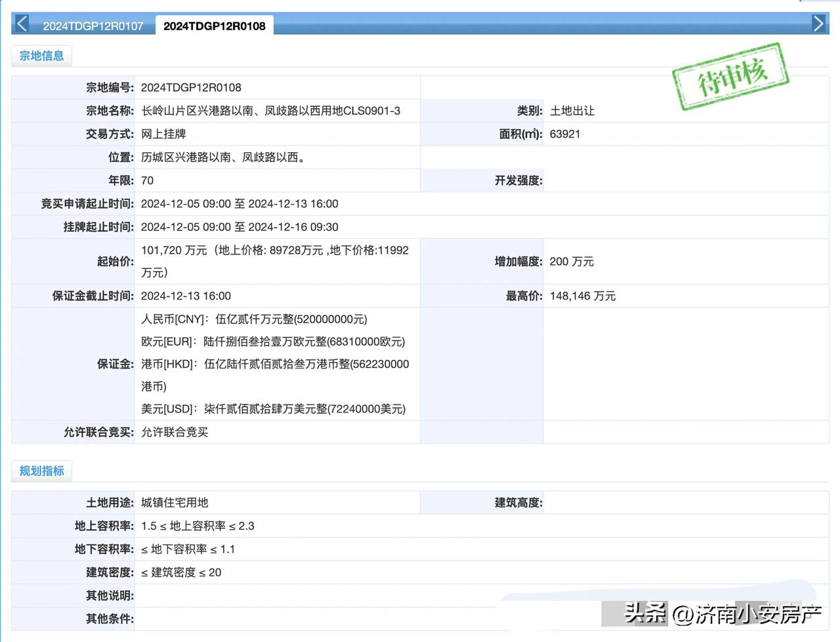This screenshot has height=642, width=840.
Task: Click the area value 63921
Action: point(565,134)
